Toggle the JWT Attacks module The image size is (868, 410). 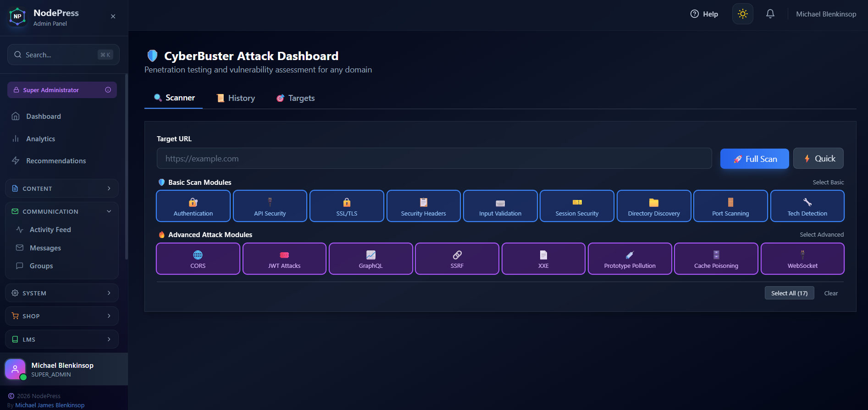pos(284,259)
